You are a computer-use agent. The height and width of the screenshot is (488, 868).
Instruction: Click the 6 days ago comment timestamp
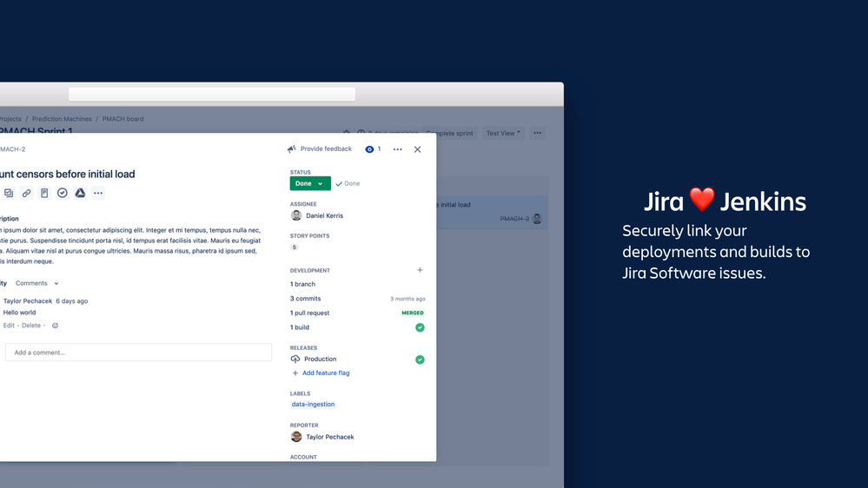point(72,301)
